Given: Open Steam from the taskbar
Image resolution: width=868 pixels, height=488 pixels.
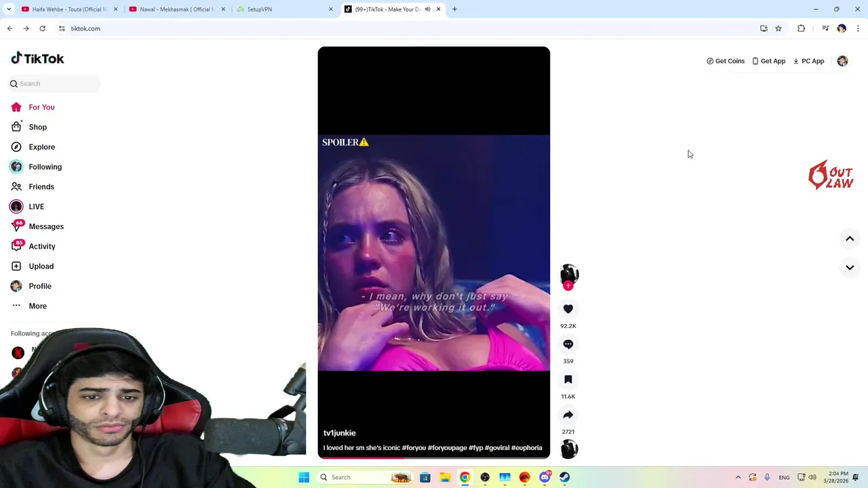Looking at the screenshot, I should click(x=564, y=477).
